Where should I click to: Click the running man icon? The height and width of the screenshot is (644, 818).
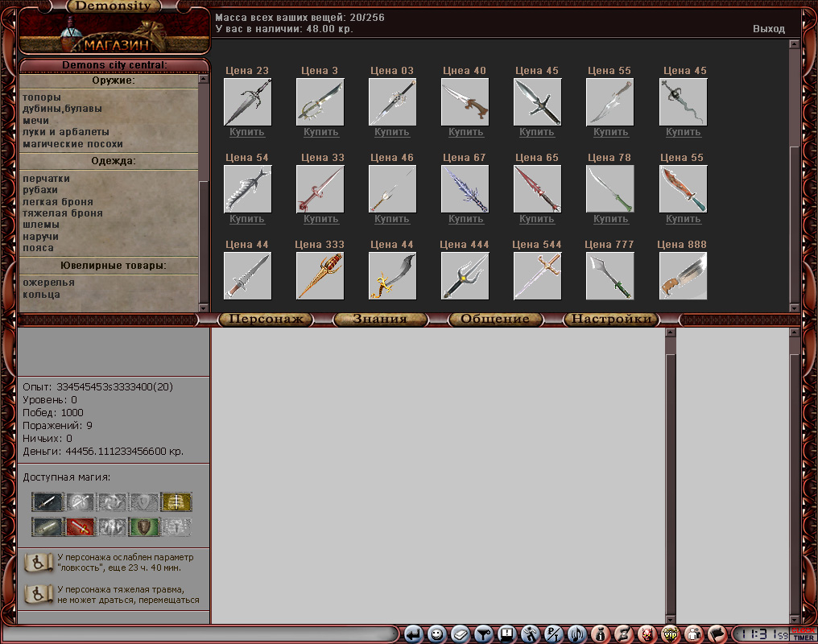530,634
